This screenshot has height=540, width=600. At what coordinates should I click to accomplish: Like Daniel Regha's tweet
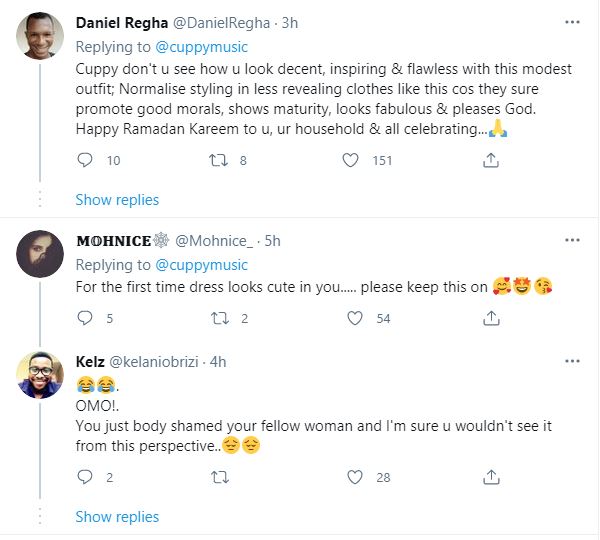click(351, 159)
